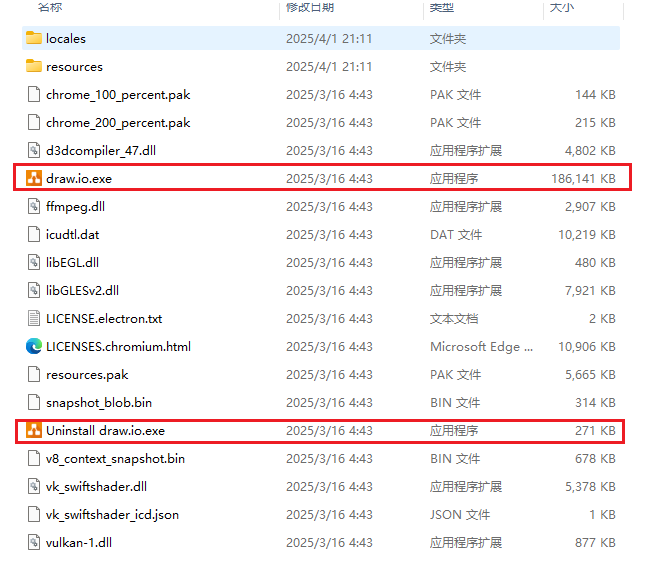Select the file name ffmpeg.dll

(75, 206)
